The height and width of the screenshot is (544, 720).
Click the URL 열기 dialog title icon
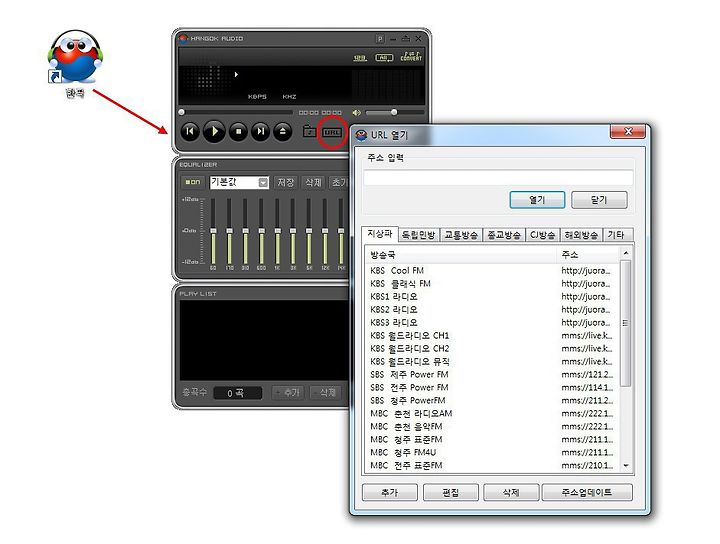point(361,135)
